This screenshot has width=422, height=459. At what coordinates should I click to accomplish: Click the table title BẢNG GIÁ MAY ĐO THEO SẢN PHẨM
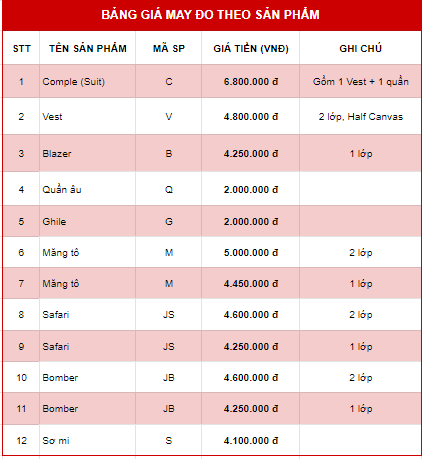(x=210, y=14)
